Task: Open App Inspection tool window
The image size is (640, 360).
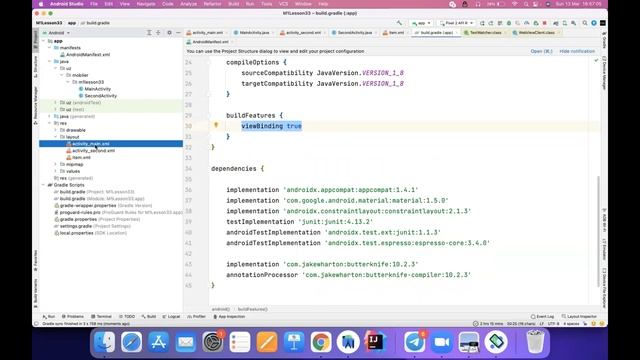Action: click(x=229, y=316)
